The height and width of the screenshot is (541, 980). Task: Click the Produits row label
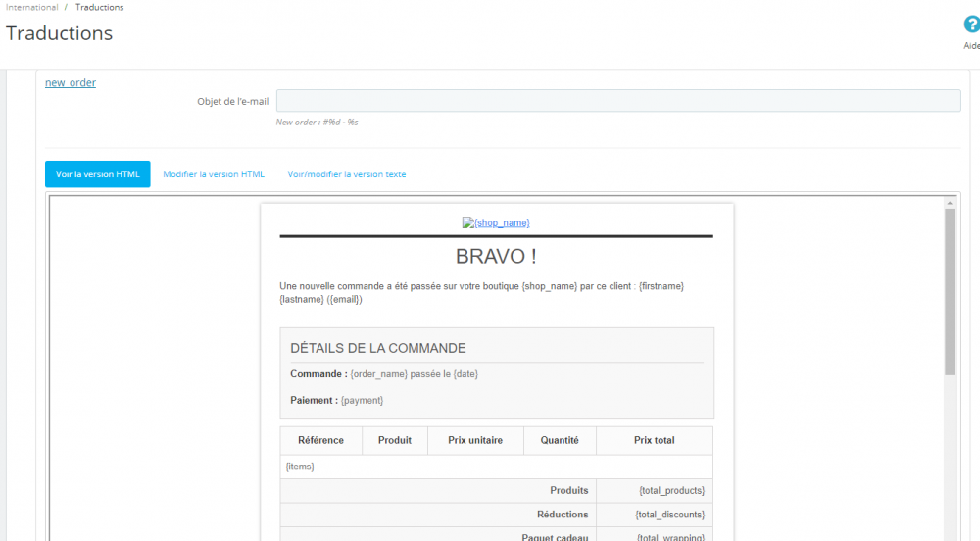(568, 490)
